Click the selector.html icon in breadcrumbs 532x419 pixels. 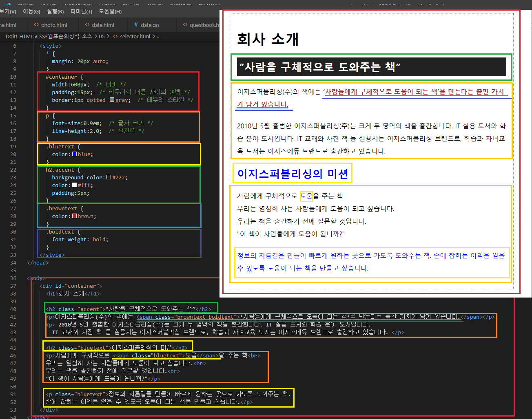coord(115,36)
